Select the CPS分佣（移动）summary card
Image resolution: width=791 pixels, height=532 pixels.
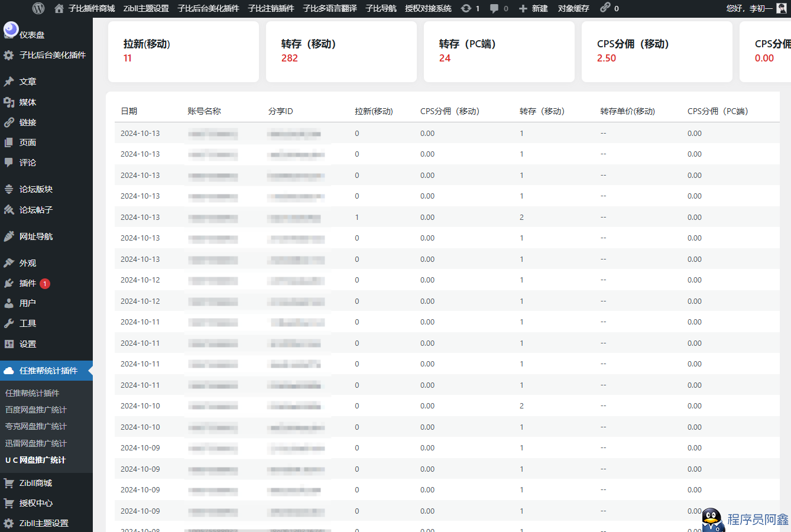[657, 52]
